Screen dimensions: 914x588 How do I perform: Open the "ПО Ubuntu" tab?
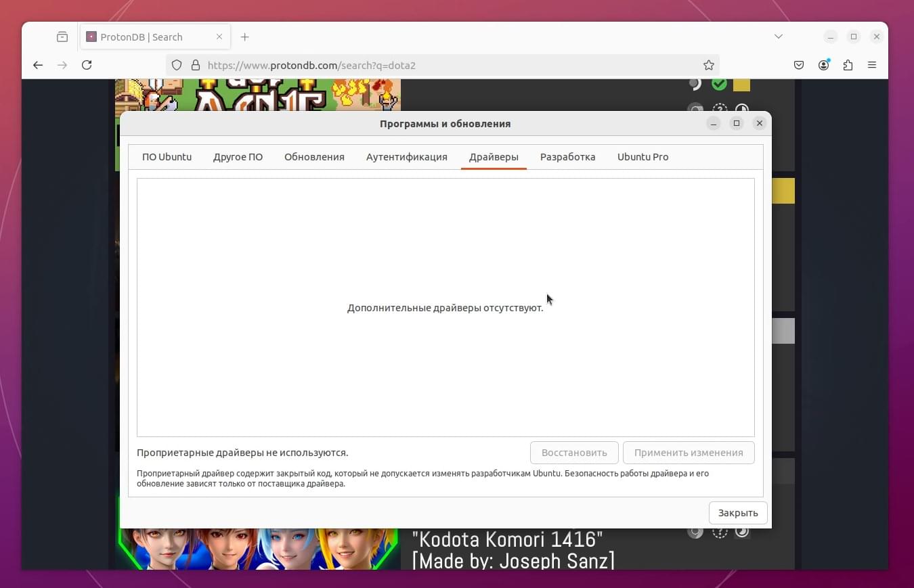[167, 157]
